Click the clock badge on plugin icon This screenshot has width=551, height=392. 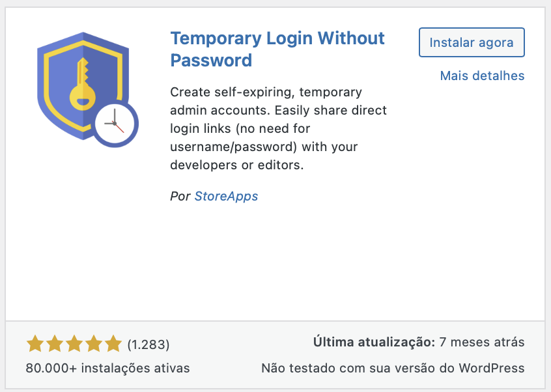[116, 123]
